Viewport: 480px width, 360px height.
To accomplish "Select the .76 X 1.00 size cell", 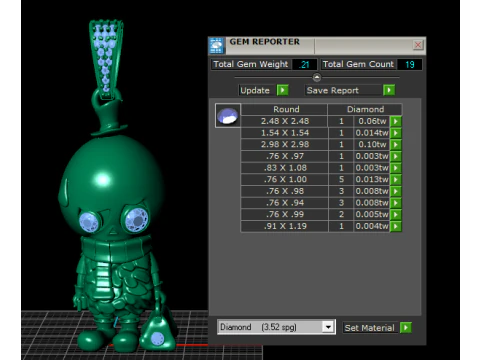I will 284,180.
